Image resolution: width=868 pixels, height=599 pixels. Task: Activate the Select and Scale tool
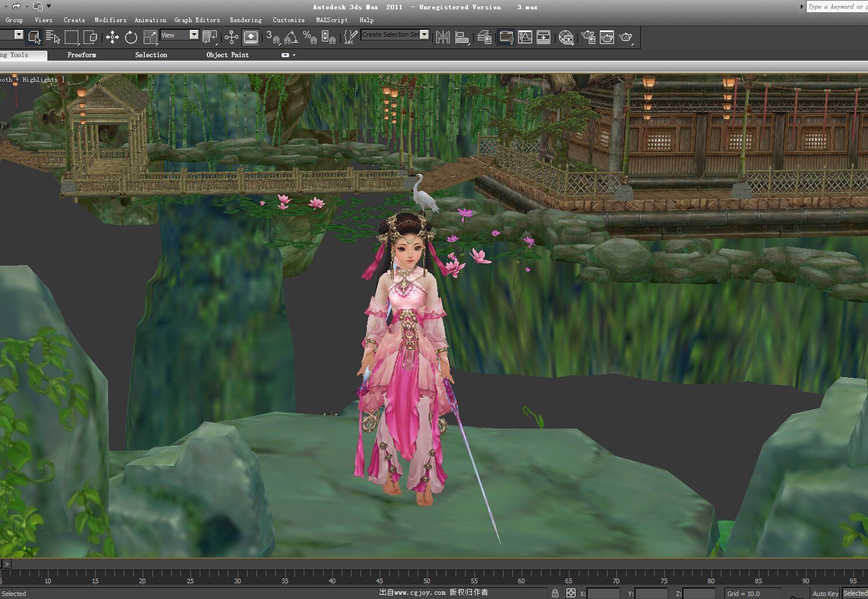pos(150,37)
